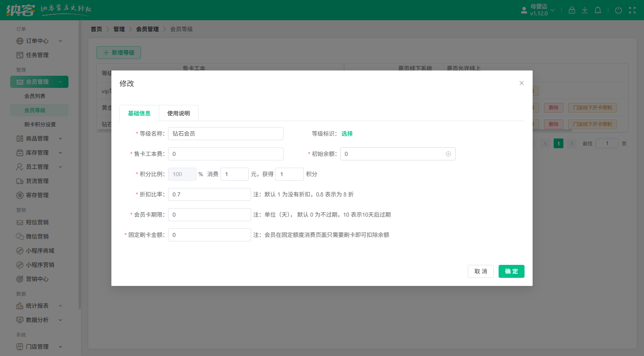This screenshot has width=644, height=356.
Task: Click the lock screen icon in header
Action: 571,10
